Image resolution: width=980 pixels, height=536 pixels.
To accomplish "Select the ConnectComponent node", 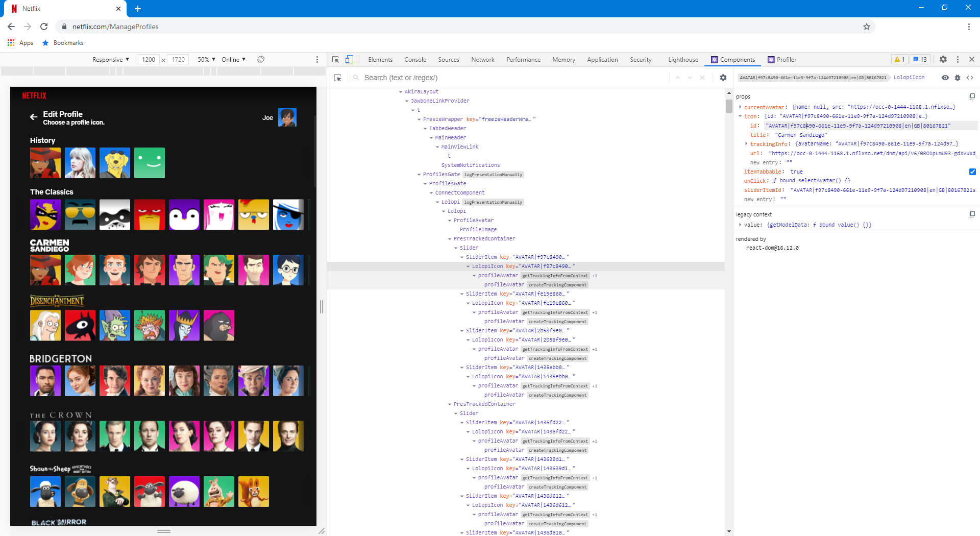I will click(460, 193).
